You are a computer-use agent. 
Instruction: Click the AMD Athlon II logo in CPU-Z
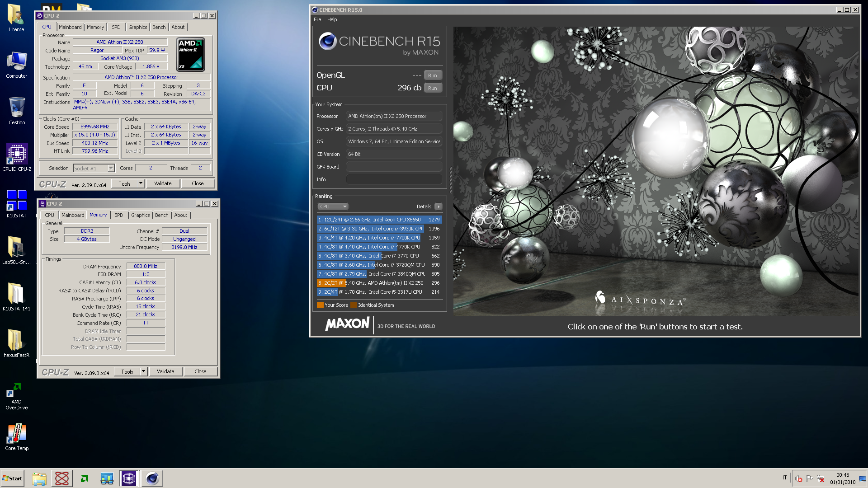click(x=190, y=54)
